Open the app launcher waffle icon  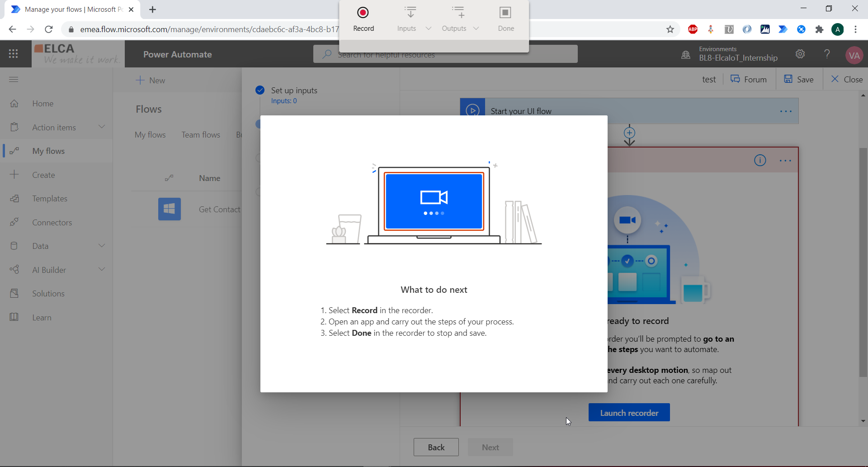[14, 54]
